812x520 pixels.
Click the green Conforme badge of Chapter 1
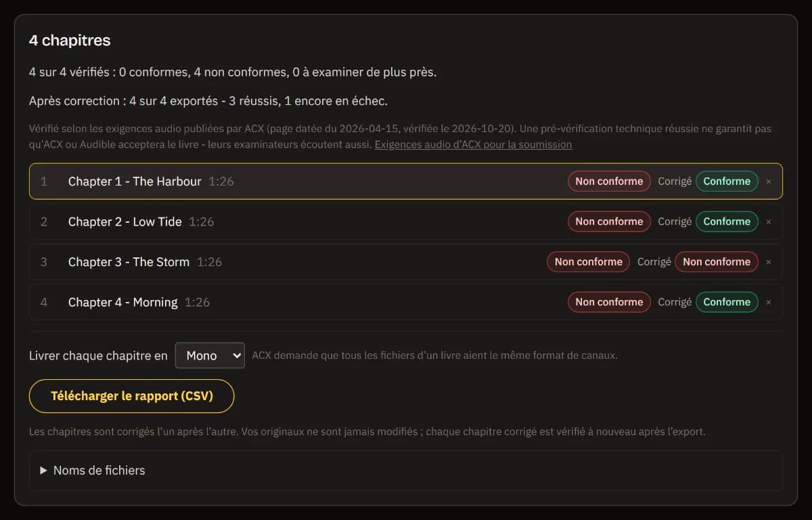(727, 181)
